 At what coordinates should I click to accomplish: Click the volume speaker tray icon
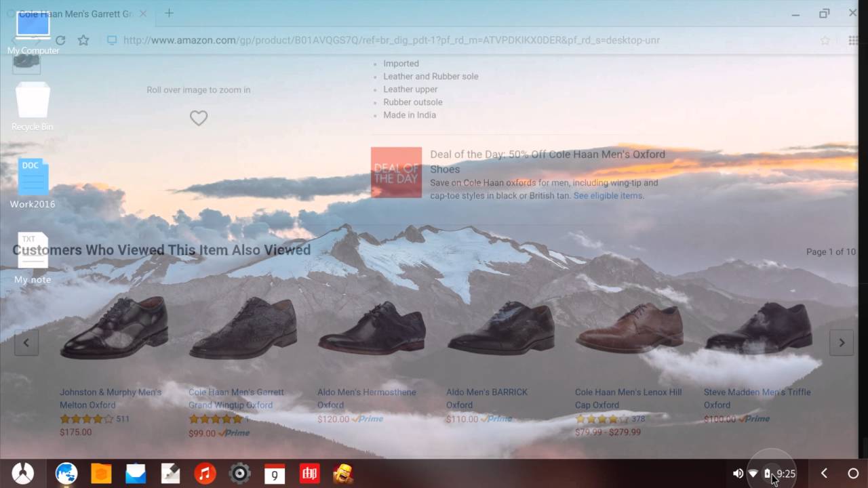tap(738, 474)
